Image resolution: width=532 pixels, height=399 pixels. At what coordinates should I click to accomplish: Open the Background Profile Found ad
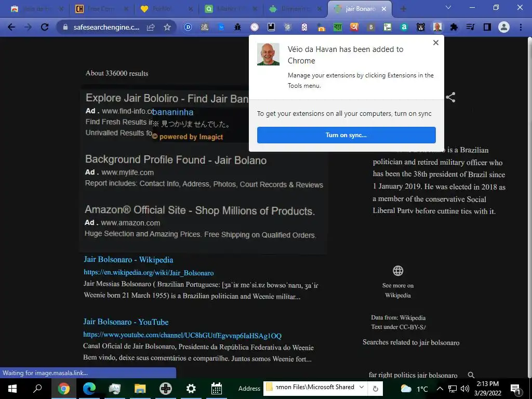pyautogui.click(x=176, y=160)
